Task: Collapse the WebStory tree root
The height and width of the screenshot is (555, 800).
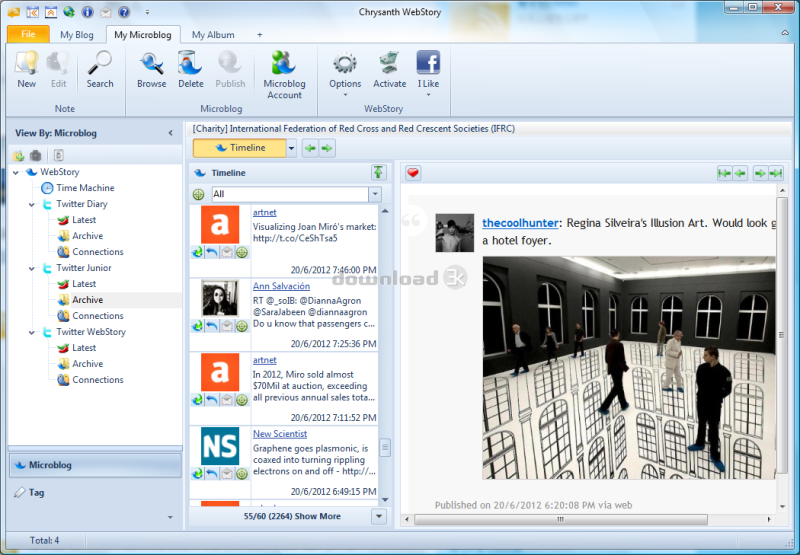Action: [16, 172]
